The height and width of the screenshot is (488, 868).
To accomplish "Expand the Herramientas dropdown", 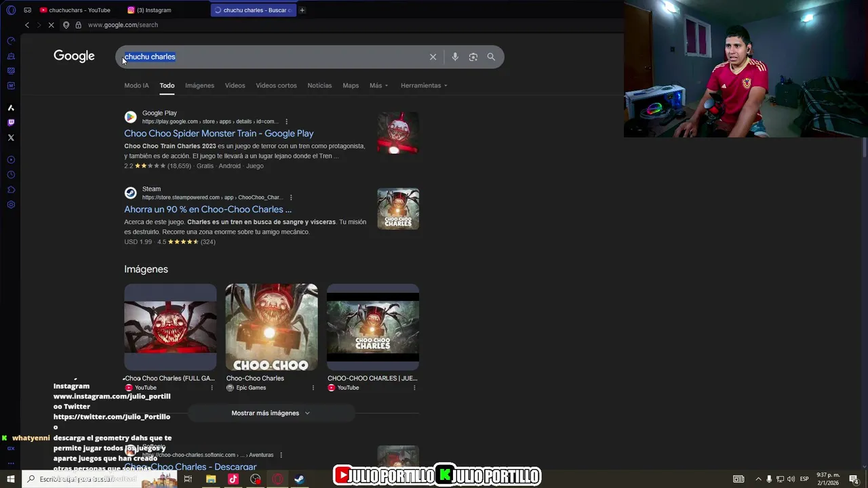I will tap(424, 85).
